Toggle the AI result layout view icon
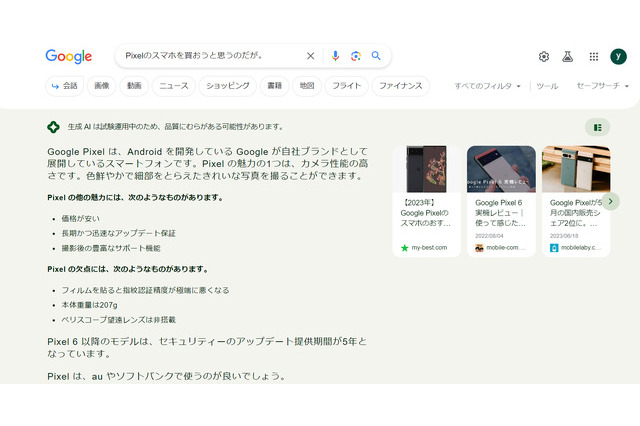The image size is (640, 426). [x=598, y=127]
